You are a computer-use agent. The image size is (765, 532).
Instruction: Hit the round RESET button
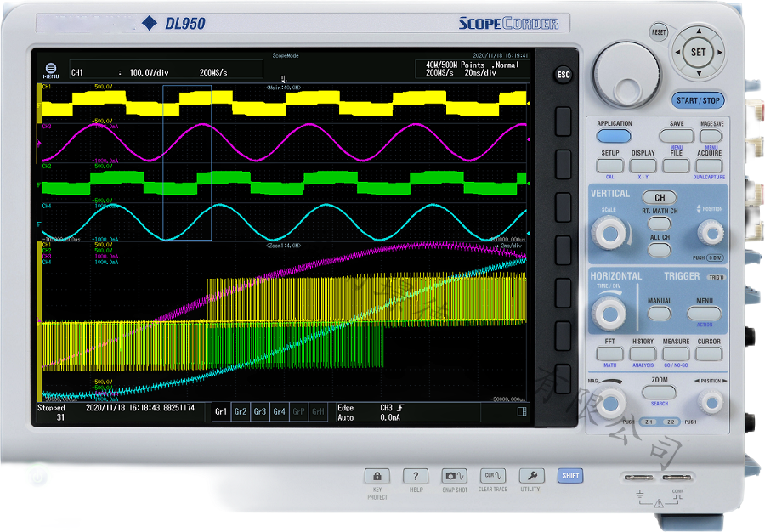point(659,32)
